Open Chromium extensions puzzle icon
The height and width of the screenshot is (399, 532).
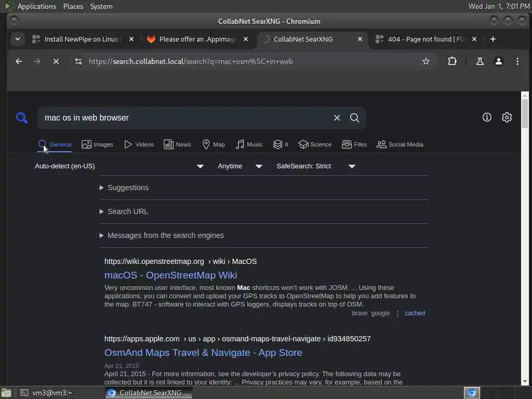pyautogui.click(x=453, y=61)
